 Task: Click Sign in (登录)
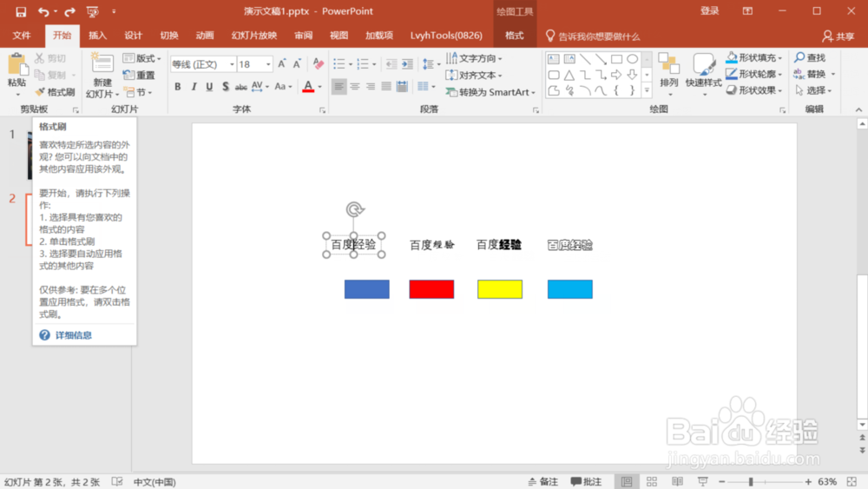(710, 11)
